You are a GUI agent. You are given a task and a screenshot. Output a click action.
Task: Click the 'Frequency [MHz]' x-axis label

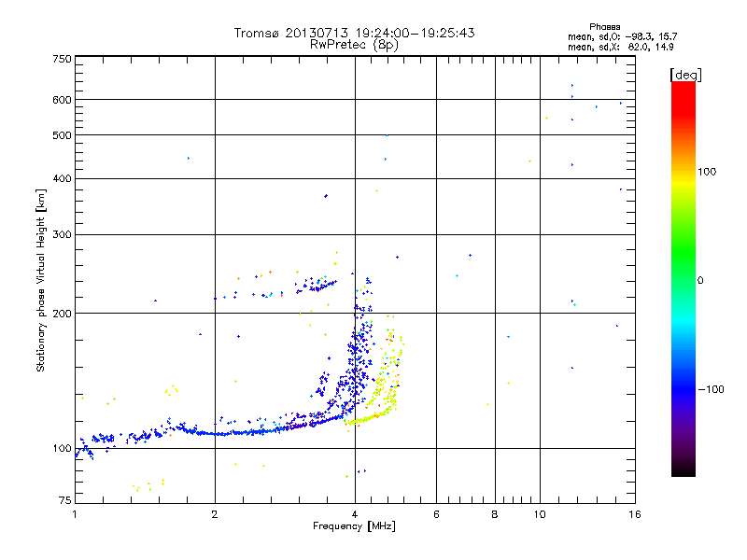[x=354, y=526]
